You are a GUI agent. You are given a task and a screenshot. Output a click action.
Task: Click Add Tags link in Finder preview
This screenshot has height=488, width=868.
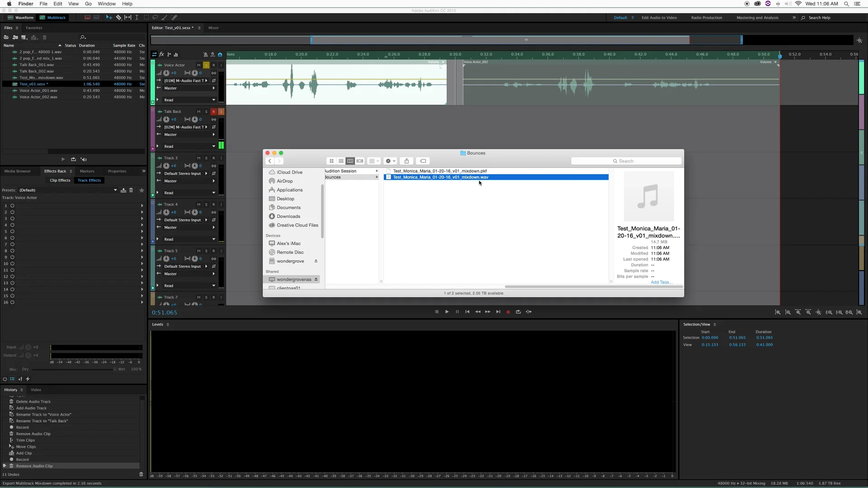point(661,282)
